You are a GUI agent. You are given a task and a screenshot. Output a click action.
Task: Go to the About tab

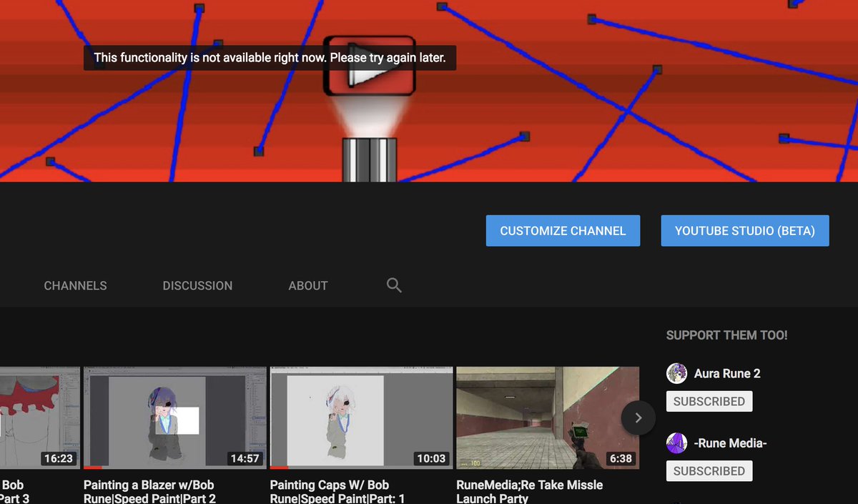pyautogui.click(x=308, y=285)
